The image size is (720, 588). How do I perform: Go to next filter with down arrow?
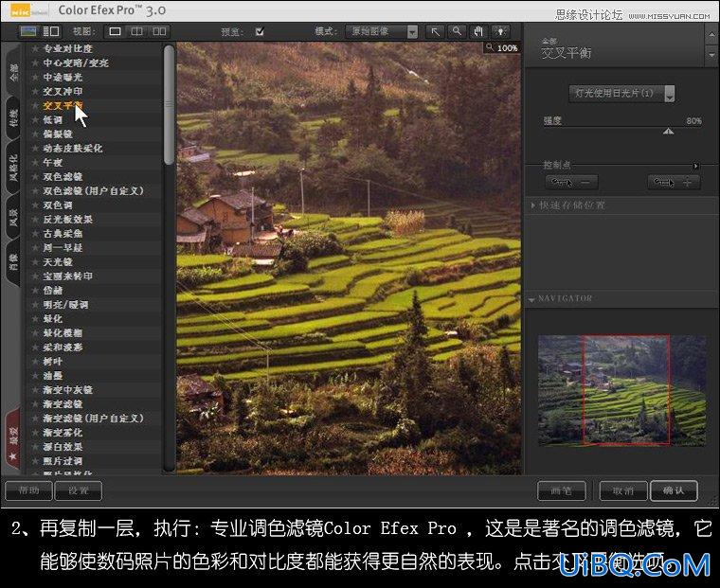711,55
